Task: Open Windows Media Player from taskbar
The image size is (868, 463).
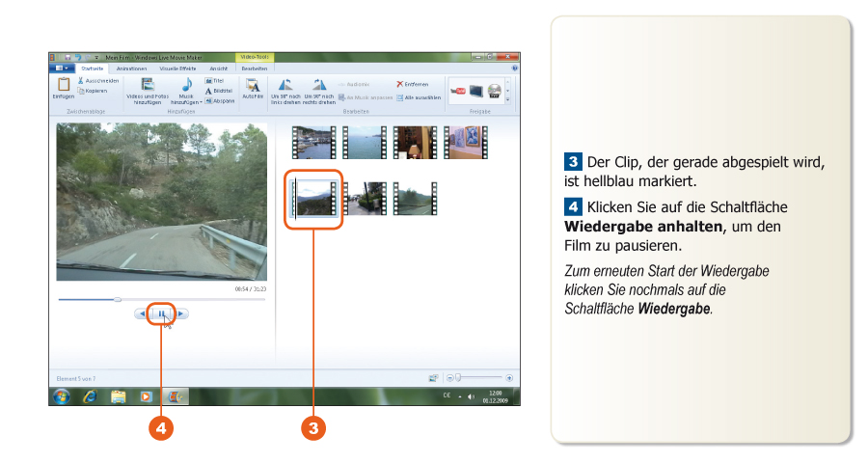Action: [147, 395]
